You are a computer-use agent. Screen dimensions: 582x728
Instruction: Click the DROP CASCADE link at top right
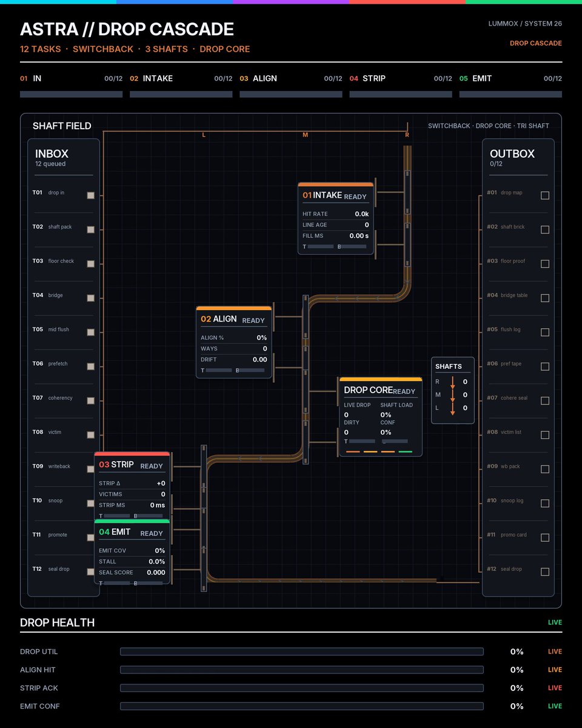pos(536,43)
